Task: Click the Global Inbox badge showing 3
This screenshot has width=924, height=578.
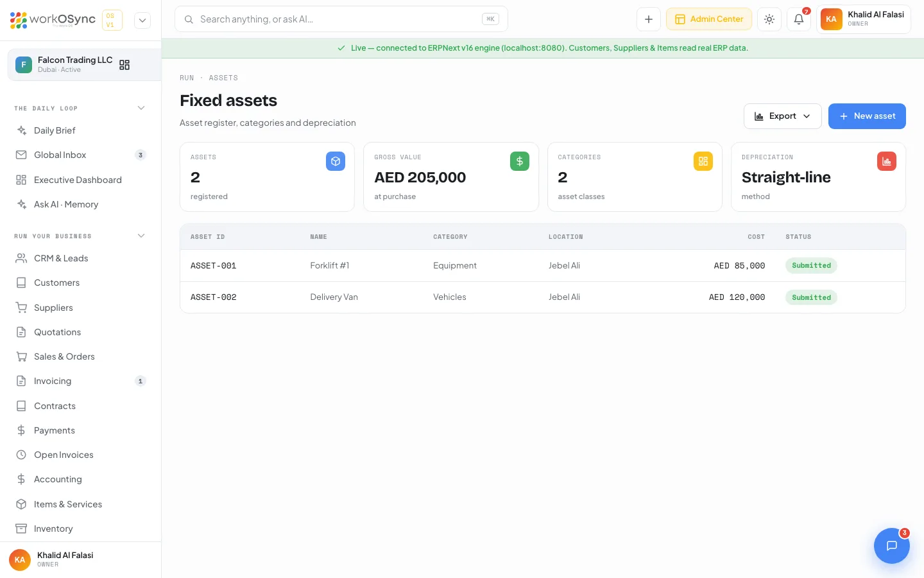Action: tap(141, 155)
